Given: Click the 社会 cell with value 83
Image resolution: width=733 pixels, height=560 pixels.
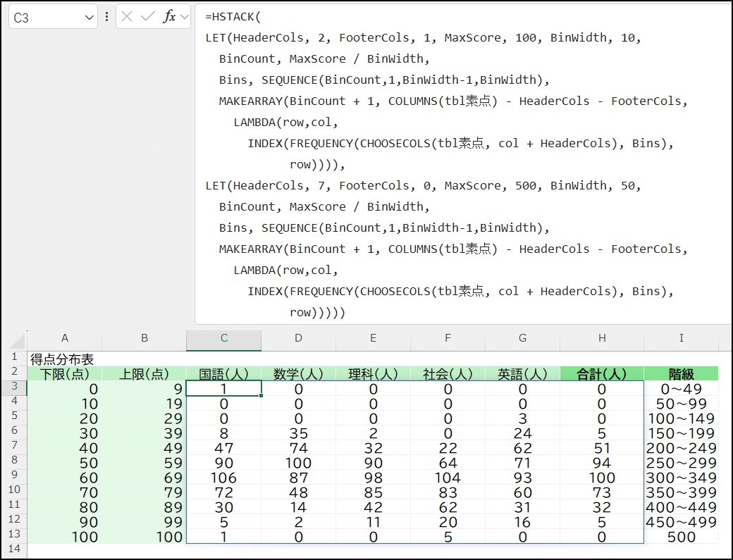Looking at the screenshot, I should point(448,492).
